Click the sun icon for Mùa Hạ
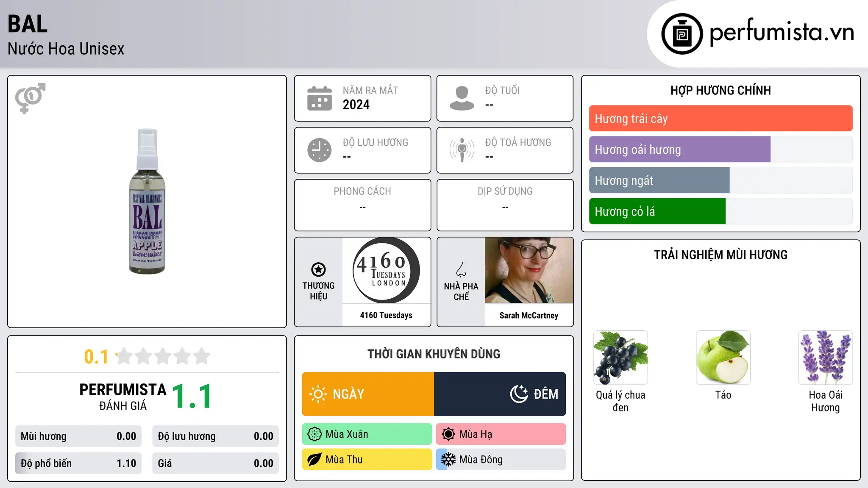 448,434
